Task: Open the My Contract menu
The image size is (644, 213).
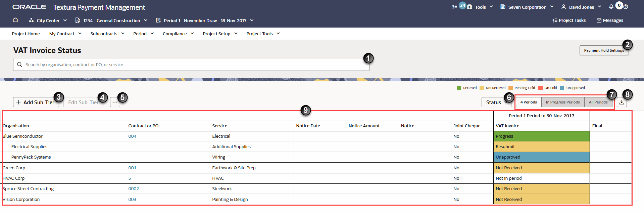Action: [x=65, y=34]
